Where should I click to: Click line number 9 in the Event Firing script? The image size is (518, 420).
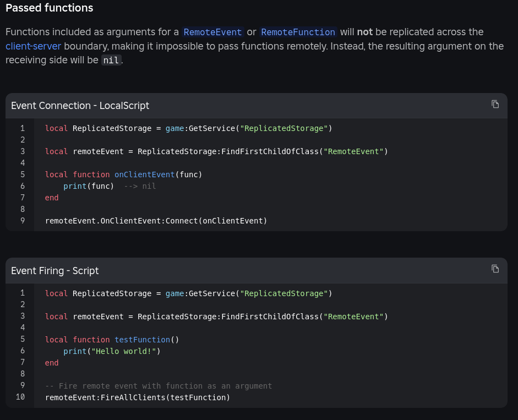pos(23,386)
